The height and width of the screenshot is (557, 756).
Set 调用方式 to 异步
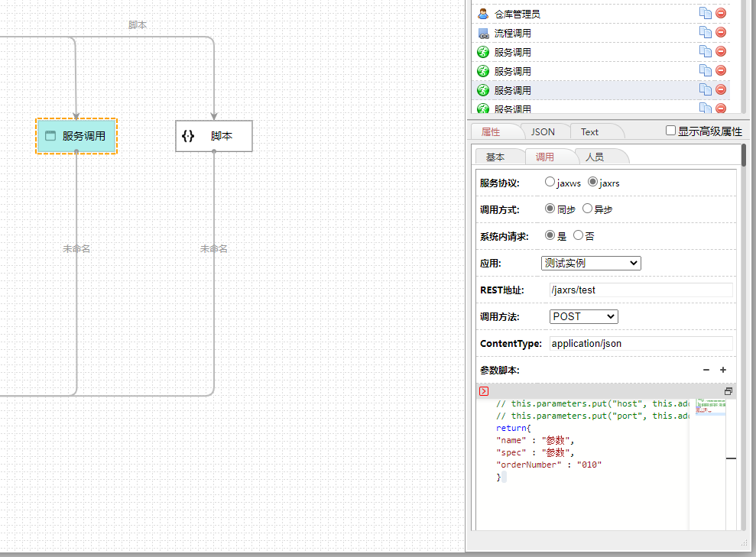587,209
